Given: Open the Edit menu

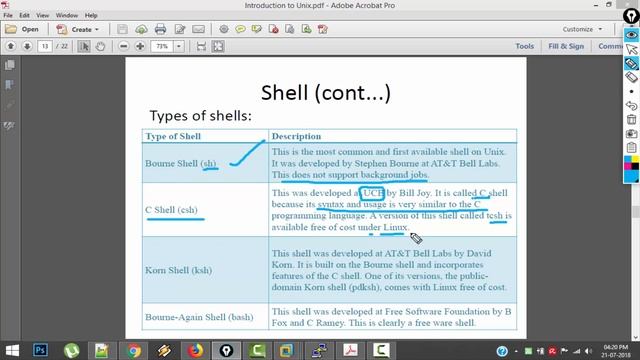Looking at the screenshot, I should point(24,15).
